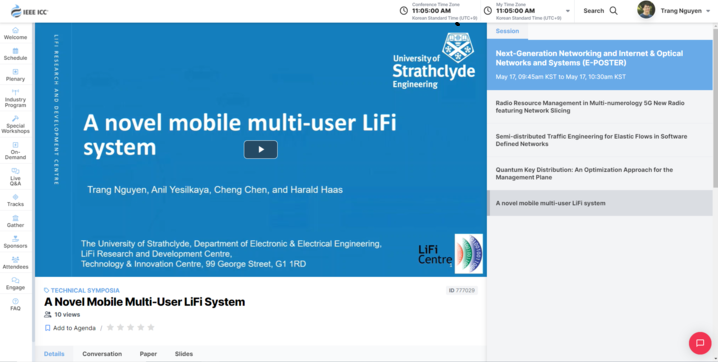Open the Schedule section
The height and width of the screenshot is (362, 718).
(16, 54)
